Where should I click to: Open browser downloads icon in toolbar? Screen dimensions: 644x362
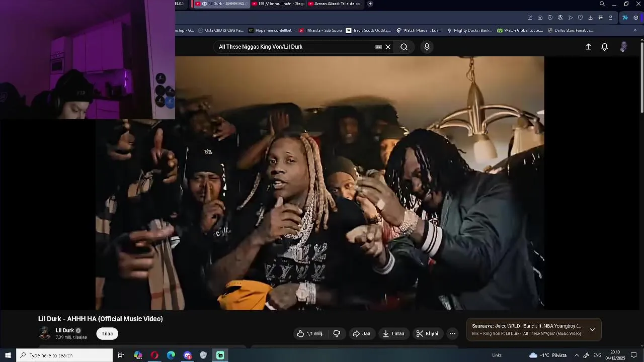point(590,18)
